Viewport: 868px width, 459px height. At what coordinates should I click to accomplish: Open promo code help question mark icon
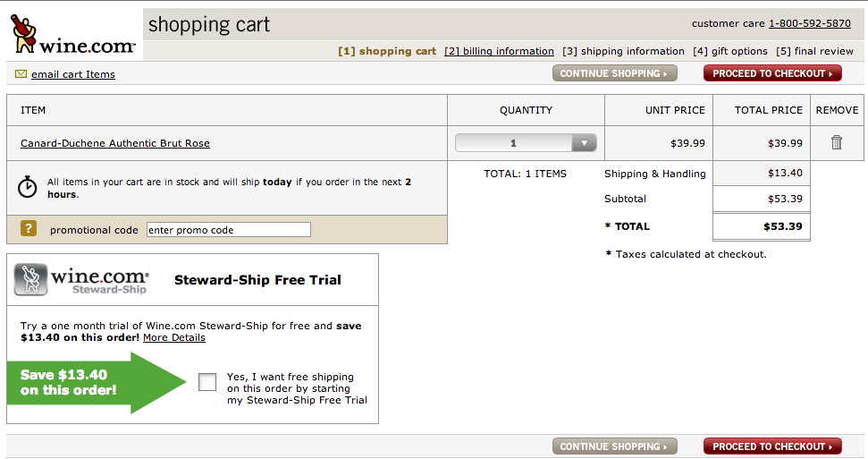pyautogui.click(x=29, y=228)
